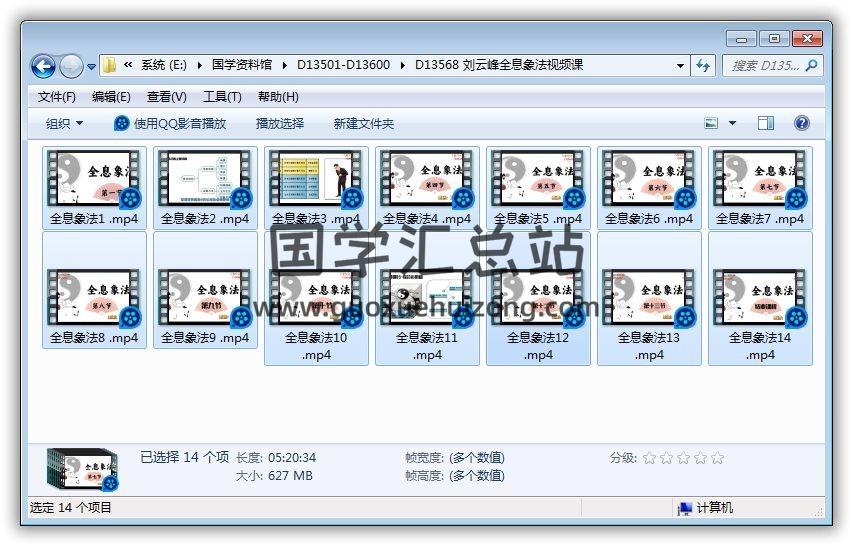Screen dimensions: 853x546
Task: Click 新建文件夹 toolbar button
Action: pos(363,123)
